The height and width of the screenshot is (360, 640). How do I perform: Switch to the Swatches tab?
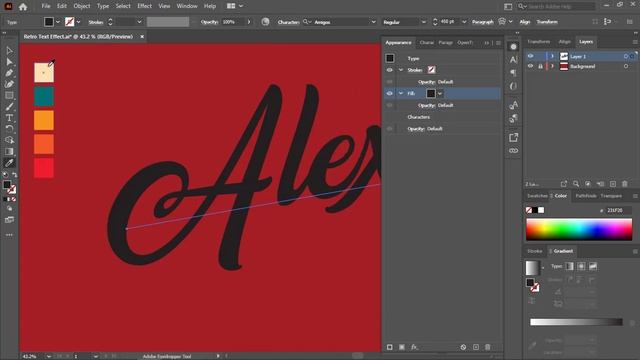pyautogui.click(x=537, y=196)
